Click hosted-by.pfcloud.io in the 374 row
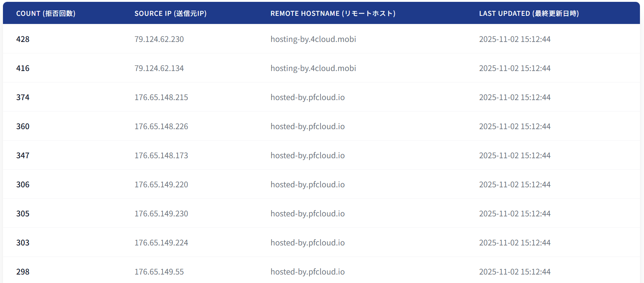The width and height of the screenshot is (644, 283). click(x=308, y=98)
